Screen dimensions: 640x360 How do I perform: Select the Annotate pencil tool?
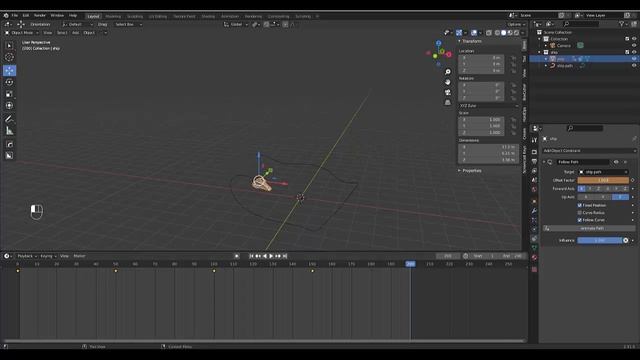click(9, 119)
